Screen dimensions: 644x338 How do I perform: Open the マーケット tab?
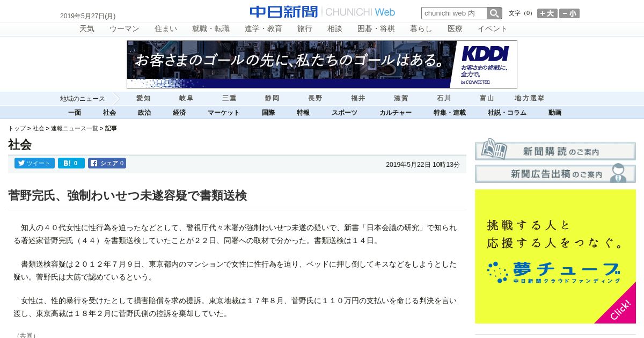coord(224,113)
